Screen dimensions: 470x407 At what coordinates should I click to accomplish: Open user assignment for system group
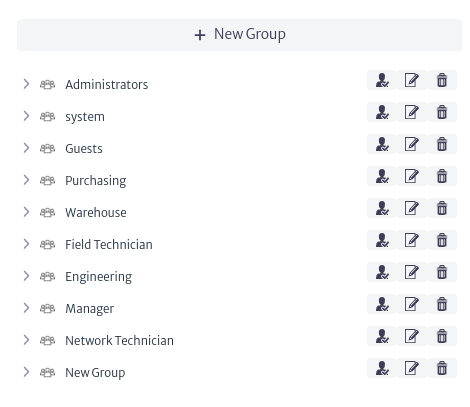382,112
